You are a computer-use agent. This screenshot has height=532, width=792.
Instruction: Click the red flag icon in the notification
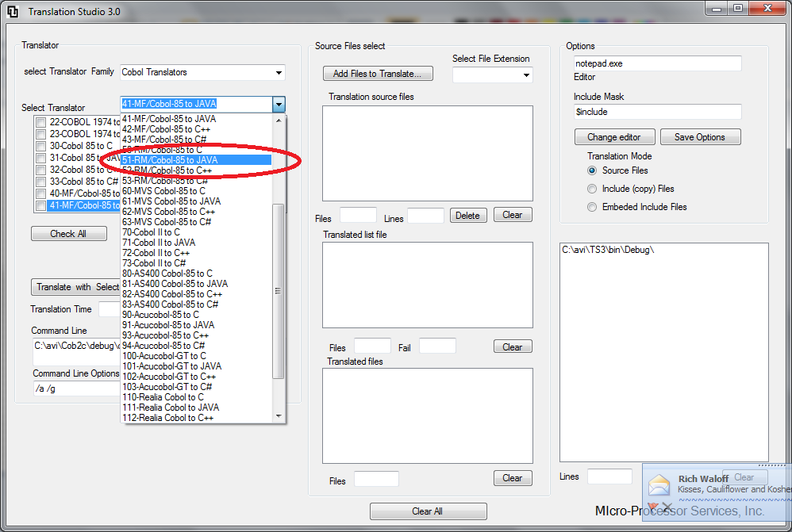click(x=652, y=507)
